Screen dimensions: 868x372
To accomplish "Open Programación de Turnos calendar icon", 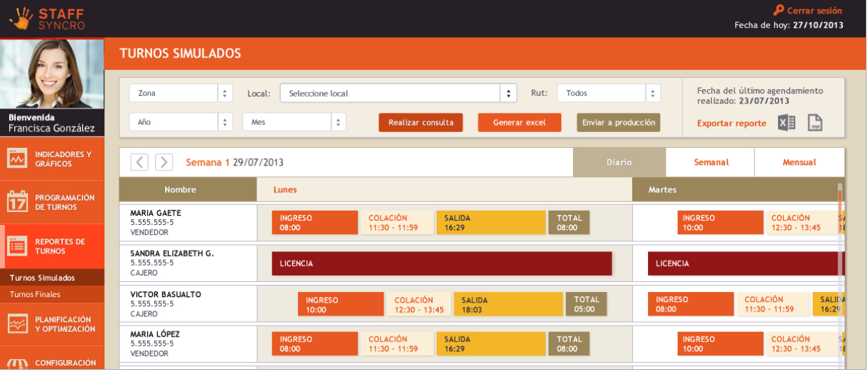I will pos(17,202).
